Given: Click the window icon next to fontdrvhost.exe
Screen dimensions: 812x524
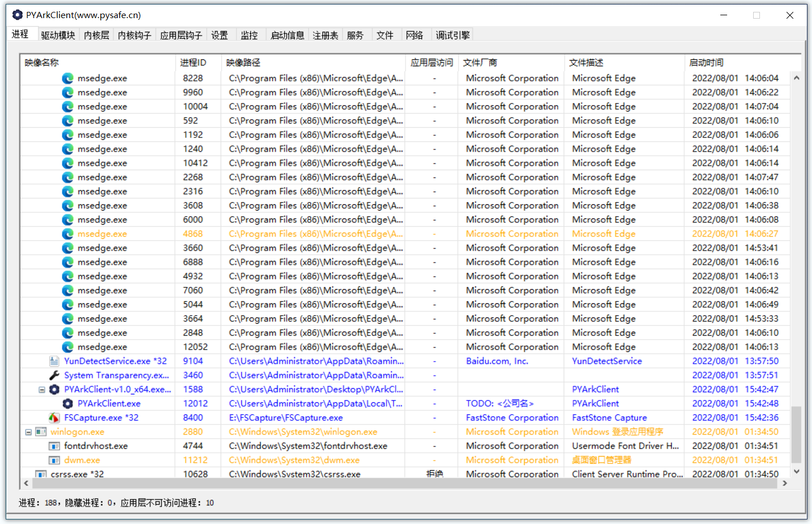Looking at the screenshot, I should [x=54, y=446].
